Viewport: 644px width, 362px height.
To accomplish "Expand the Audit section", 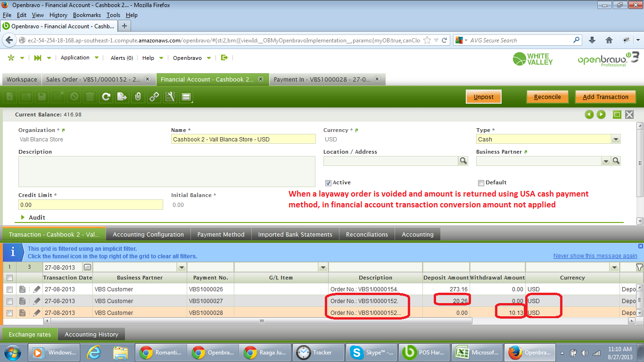I will click(x=23, y=217).
